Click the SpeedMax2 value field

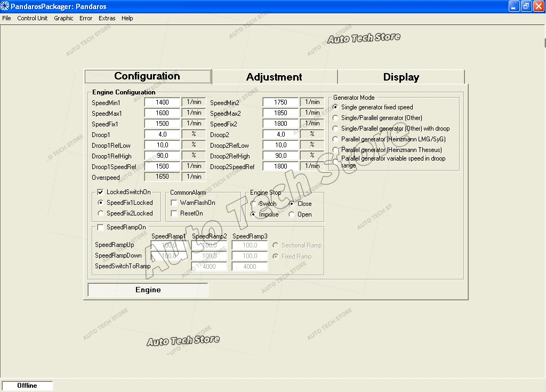pos(280,113)
